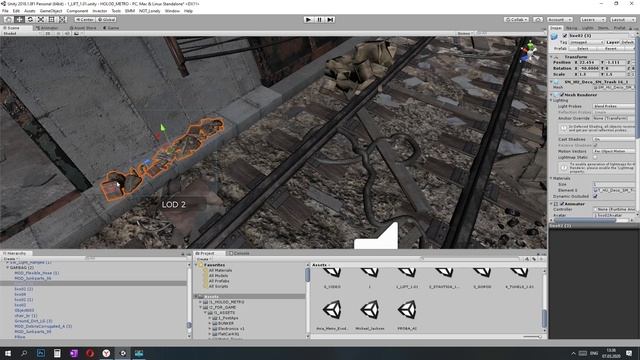Toggle the Global handle rotation button

pos(107,19)
